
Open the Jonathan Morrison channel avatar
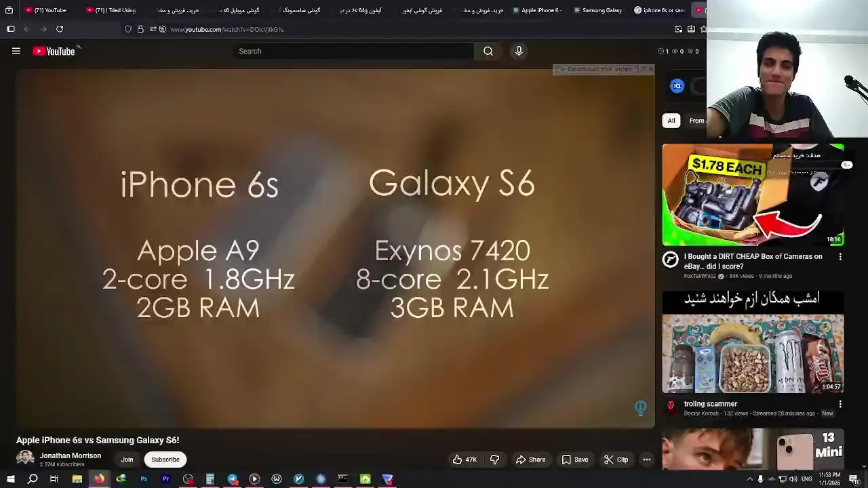[25, 459]
